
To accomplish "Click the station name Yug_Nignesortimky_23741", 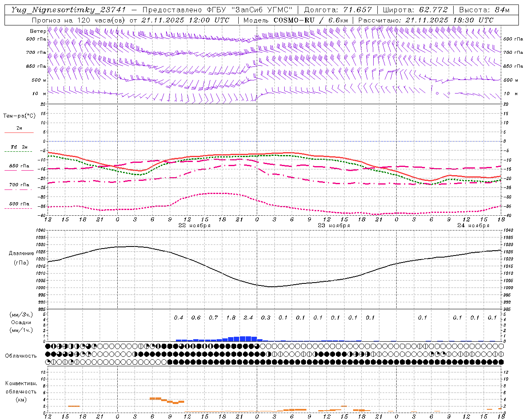I will 68,10.
